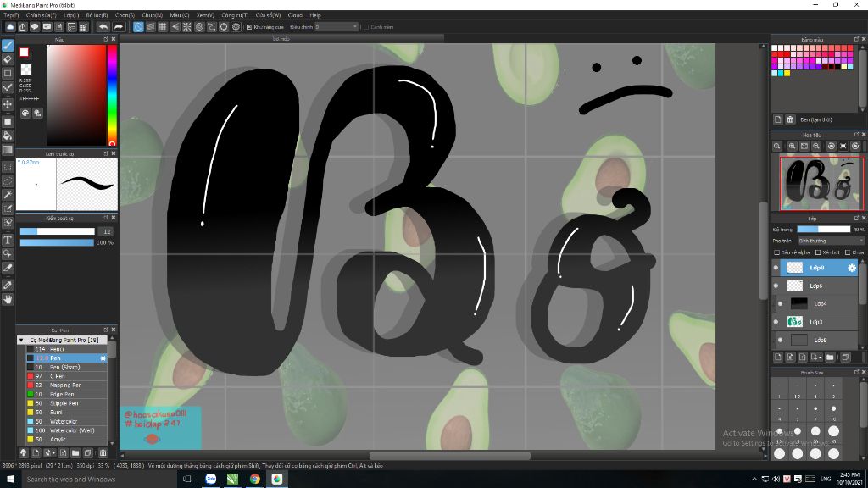Toggle visibility of layer Lớp4
Viewport: 868px width, 488px height.
click(780, 304)
